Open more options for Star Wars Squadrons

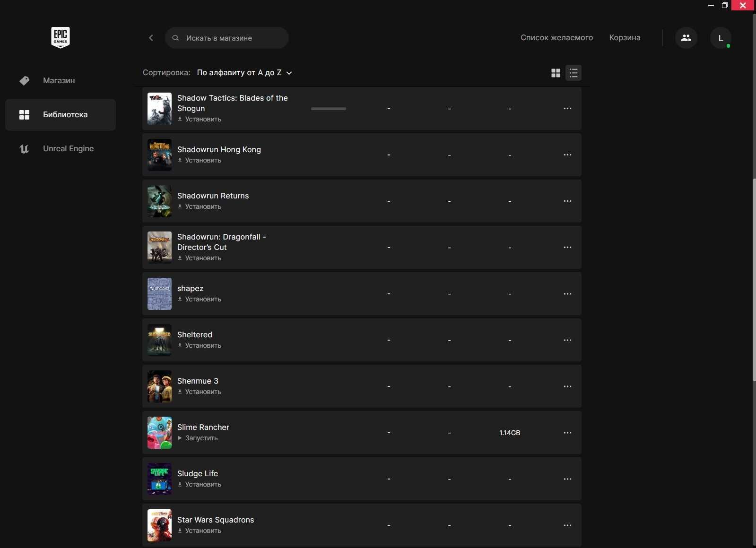567,525
